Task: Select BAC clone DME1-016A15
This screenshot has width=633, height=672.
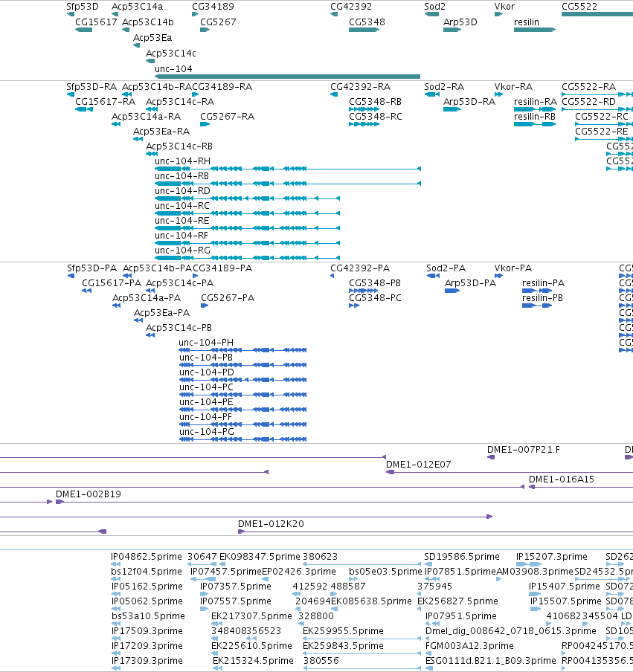Action: [x=581, y=487]
